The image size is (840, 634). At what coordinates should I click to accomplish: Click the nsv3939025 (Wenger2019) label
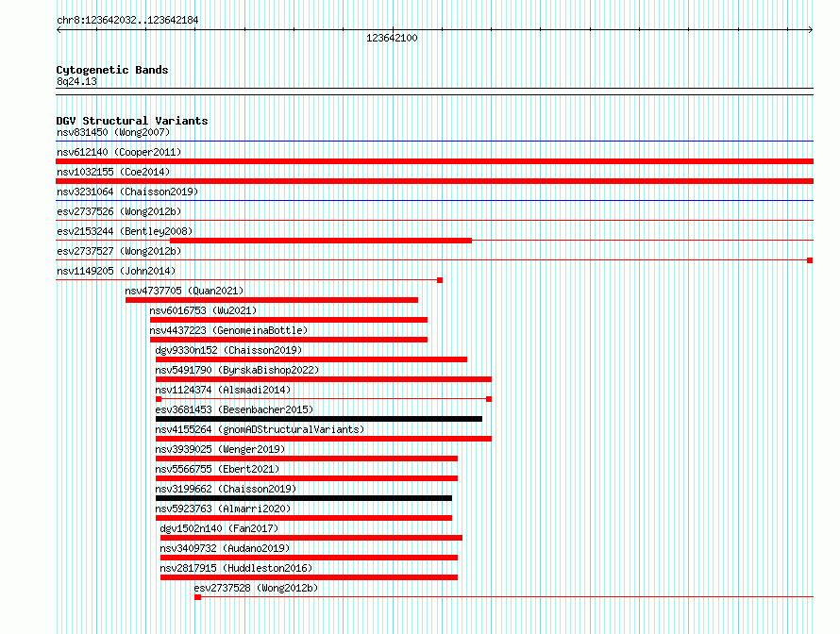220,449
